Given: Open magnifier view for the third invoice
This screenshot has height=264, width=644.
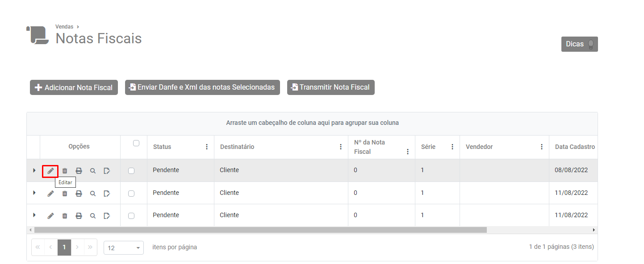Looking at the screenshot, I should click(x=93, y=216).
